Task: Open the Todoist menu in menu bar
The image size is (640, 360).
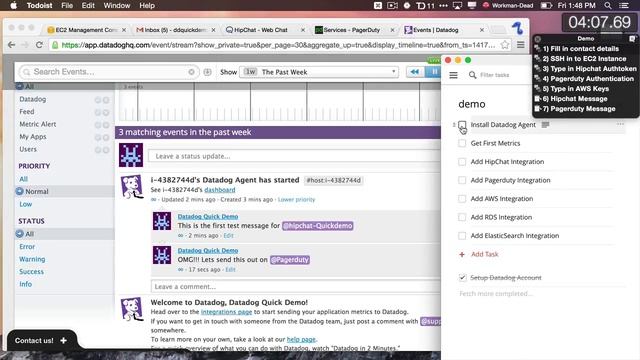Action: (x=39, y=5)
